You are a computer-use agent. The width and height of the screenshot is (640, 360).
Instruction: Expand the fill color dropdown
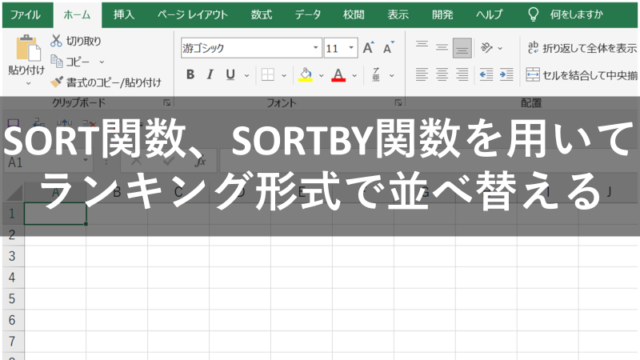click(x=321, y=76)
